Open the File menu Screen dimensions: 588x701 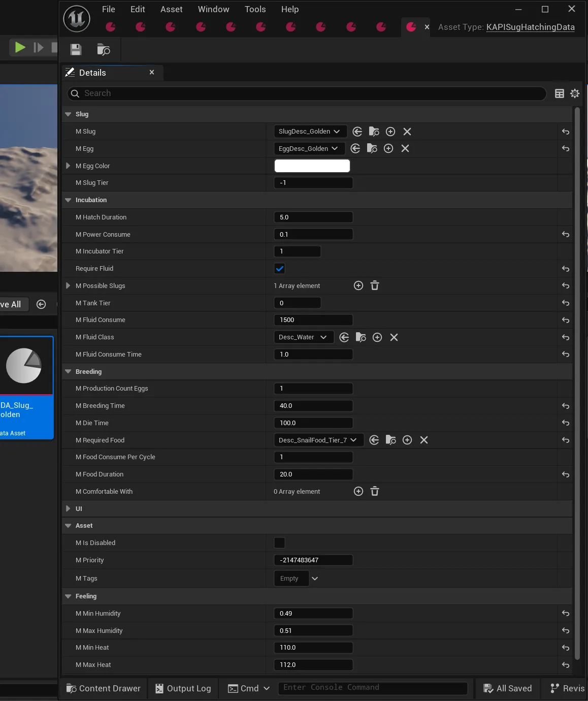click(109, 9)
